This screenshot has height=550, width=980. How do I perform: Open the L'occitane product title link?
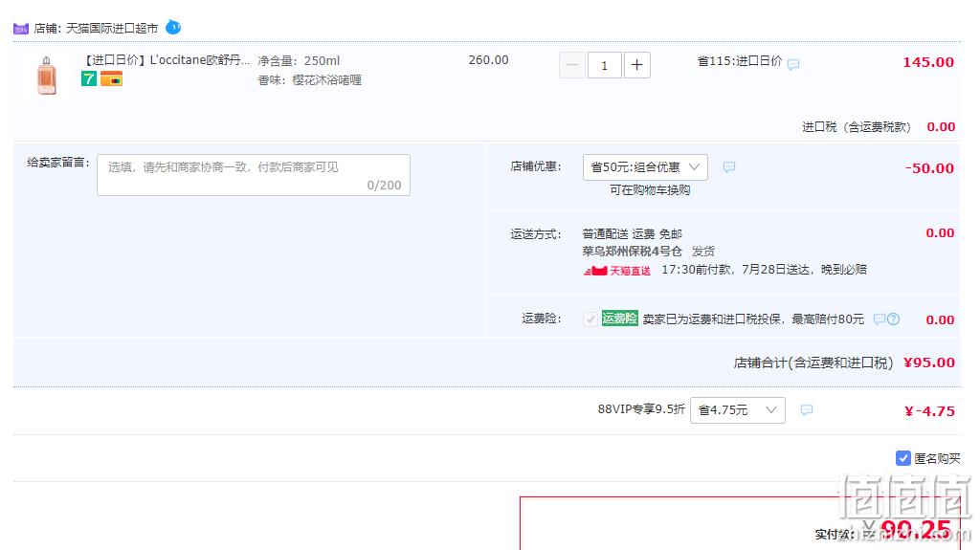point(167,60)
